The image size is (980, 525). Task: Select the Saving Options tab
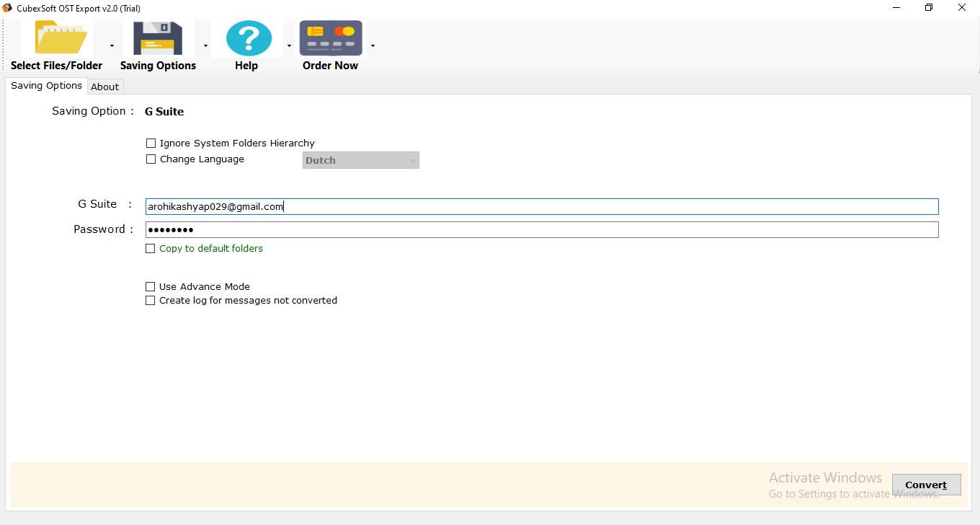coord(46,86)
